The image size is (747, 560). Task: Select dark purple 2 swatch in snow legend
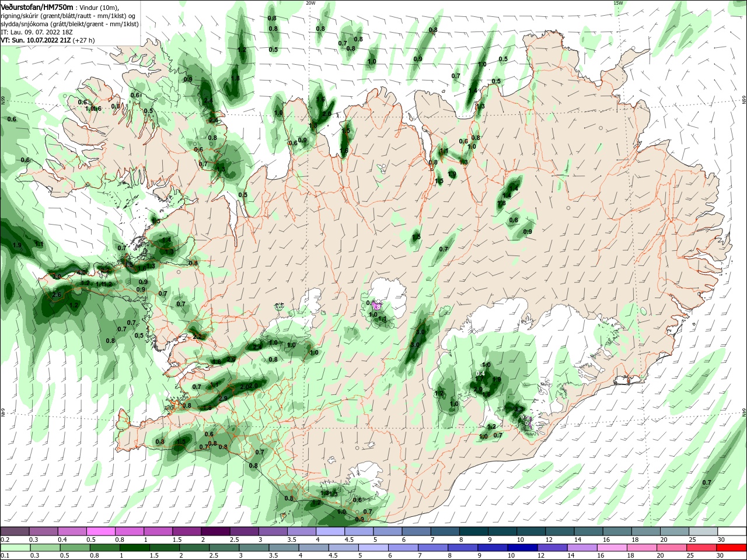click(x=215, y=531)
